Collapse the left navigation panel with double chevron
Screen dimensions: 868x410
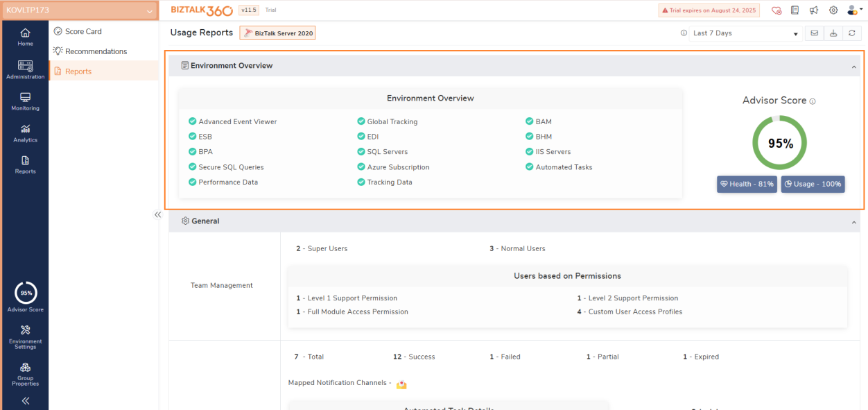[x=157, y=215]
